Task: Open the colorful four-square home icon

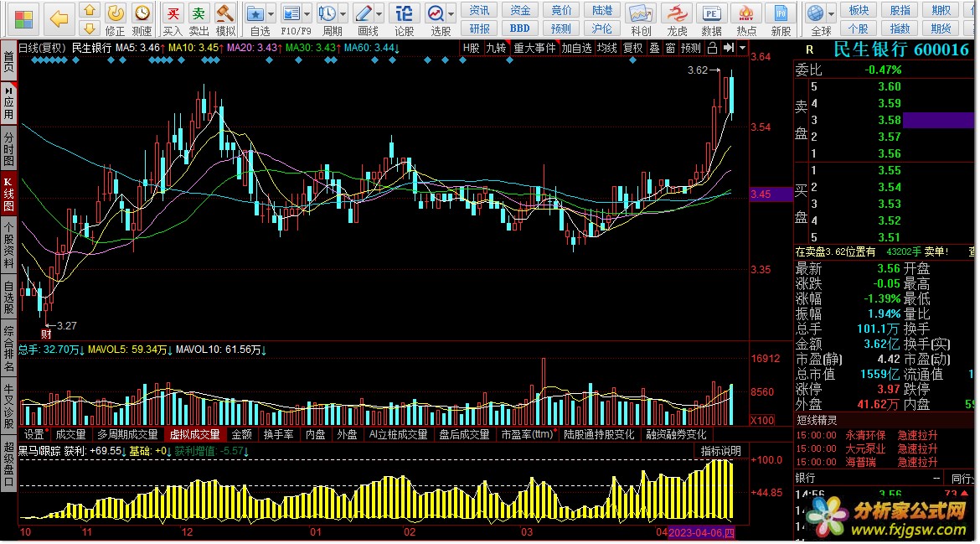Action: [23, 19]
